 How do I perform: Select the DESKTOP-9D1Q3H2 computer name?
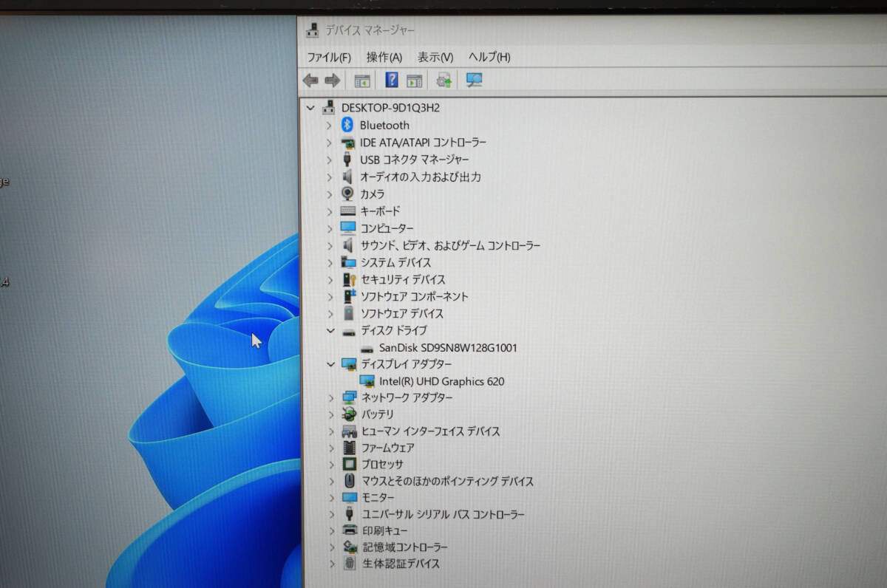click(390, 108)
